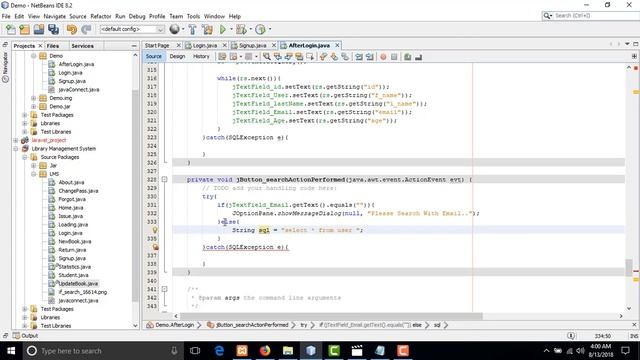Close the AfterLogin.java editor tab
The width and height of the screenshot is (640, 360).
pos(337,45)
